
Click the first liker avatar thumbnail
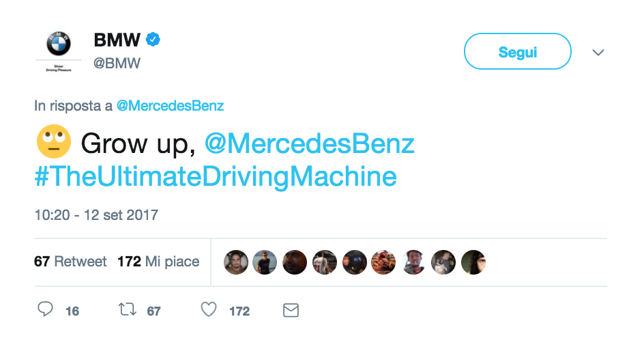click(x=236, y=262)
